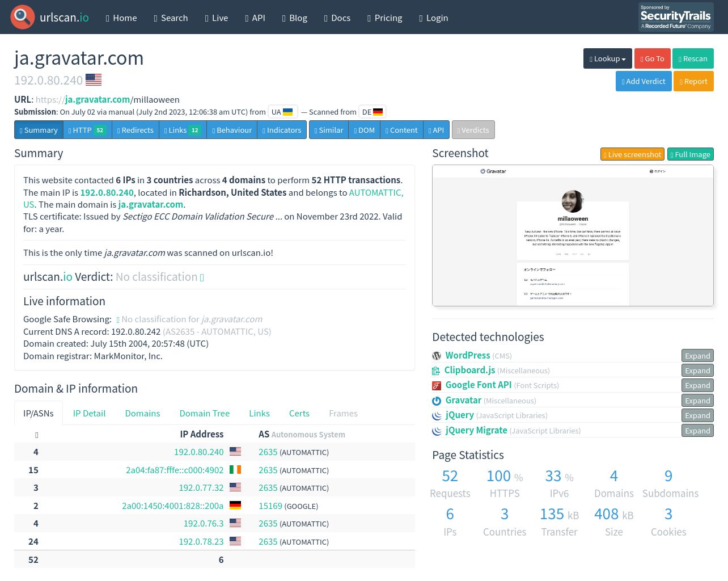This screenshot has height=581, width=728.
Task: Click the Gravatar power-symbol icon
Action: pyautogui.click(x=437, y=401)
